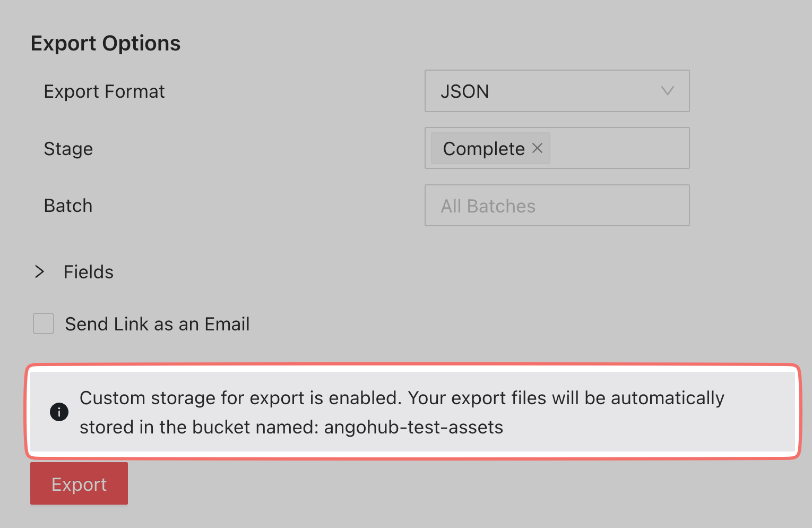This screenshot has height=528, width=812.
Task: Select the Complete tag text in Stage
Action: coord(483,149)
